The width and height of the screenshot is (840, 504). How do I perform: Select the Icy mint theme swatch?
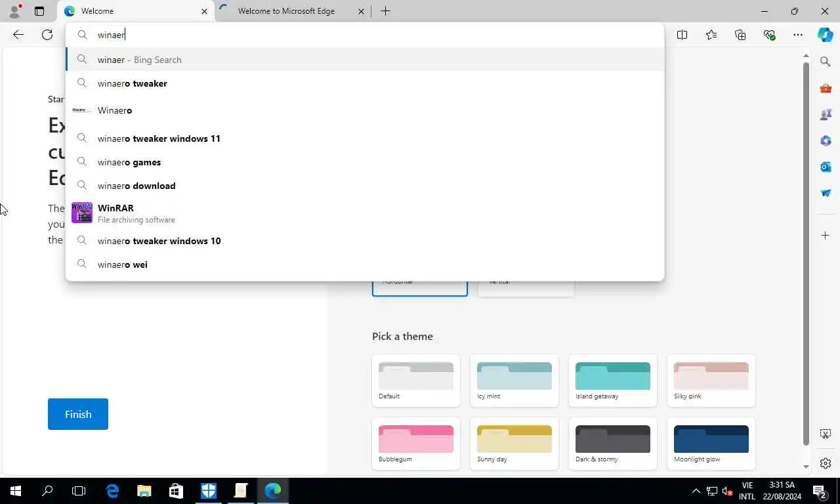pyautogui.click(x=514, y=381)
